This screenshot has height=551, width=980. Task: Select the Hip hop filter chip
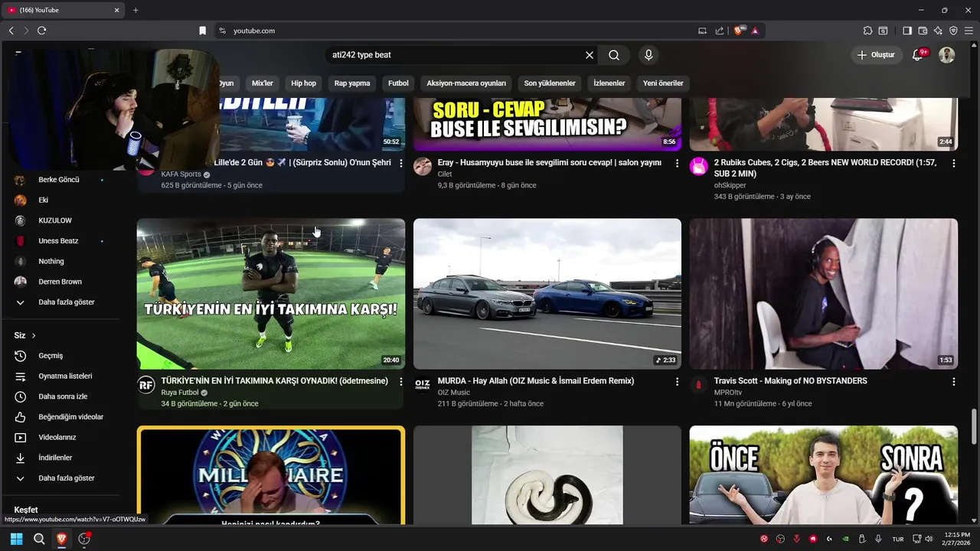click(303, 83)
